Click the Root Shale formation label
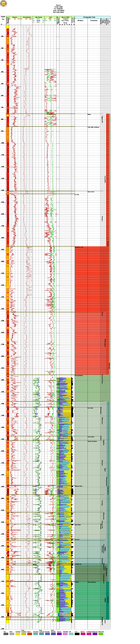 click(x=90, y=408)
